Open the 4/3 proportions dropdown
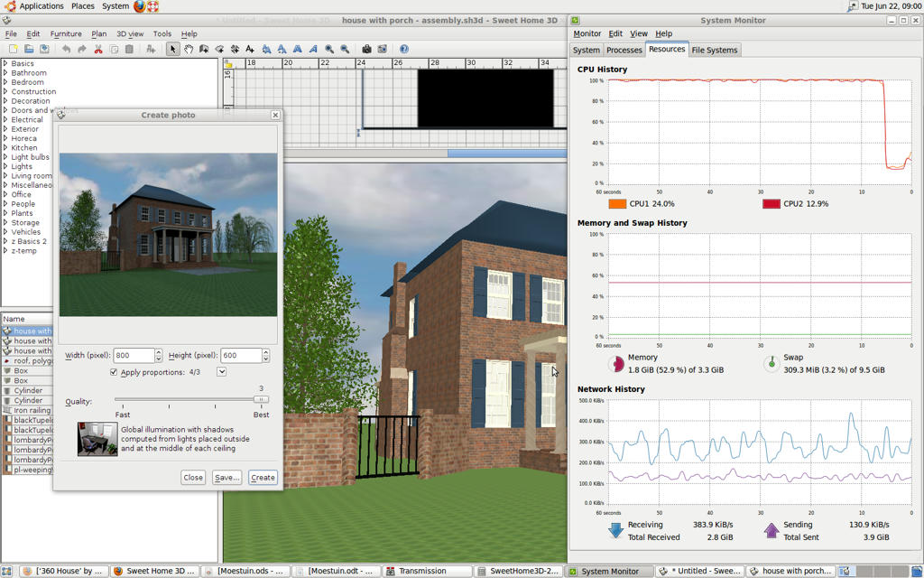The height and width of the screenshot is (578, 924). (x=222, y=371)
